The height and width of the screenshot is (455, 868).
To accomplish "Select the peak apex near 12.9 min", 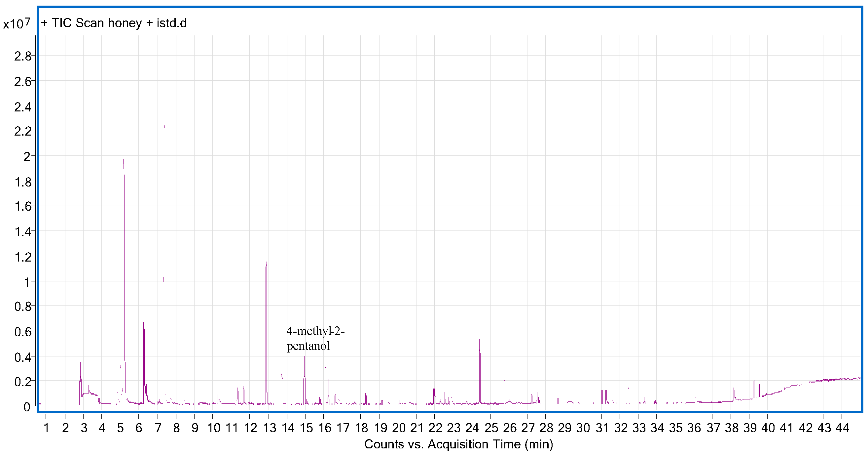I will [x=267, y=263].
